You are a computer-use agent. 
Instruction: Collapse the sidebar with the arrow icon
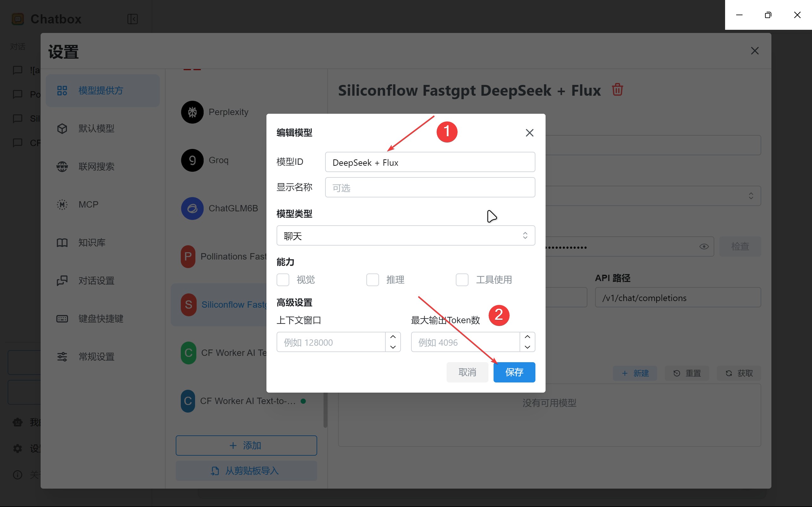132,19
